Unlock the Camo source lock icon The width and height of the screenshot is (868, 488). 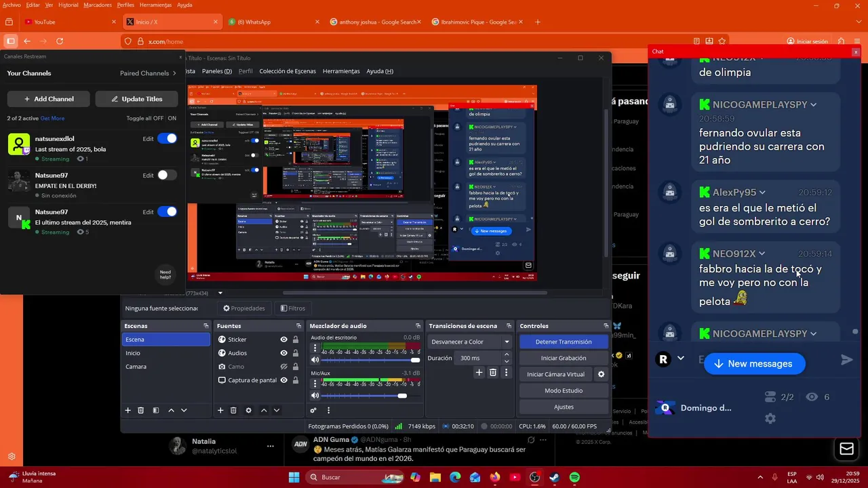(296, 367)
